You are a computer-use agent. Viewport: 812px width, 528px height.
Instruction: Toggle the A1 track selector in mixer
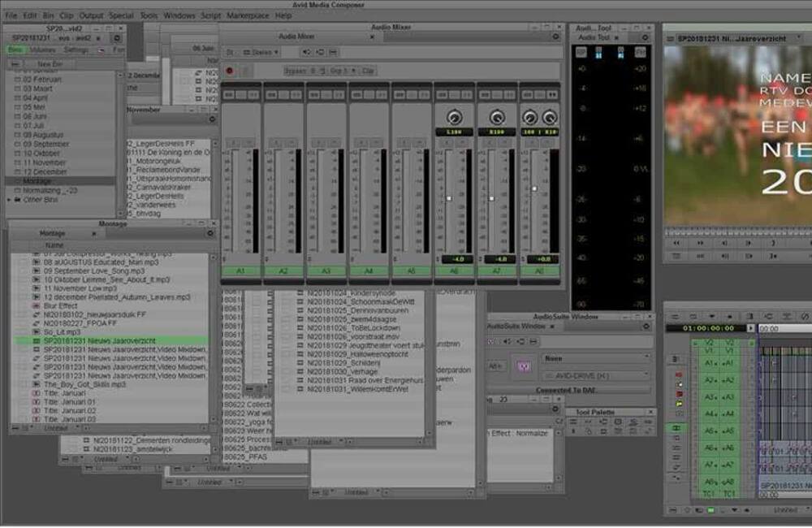(240, 270)
